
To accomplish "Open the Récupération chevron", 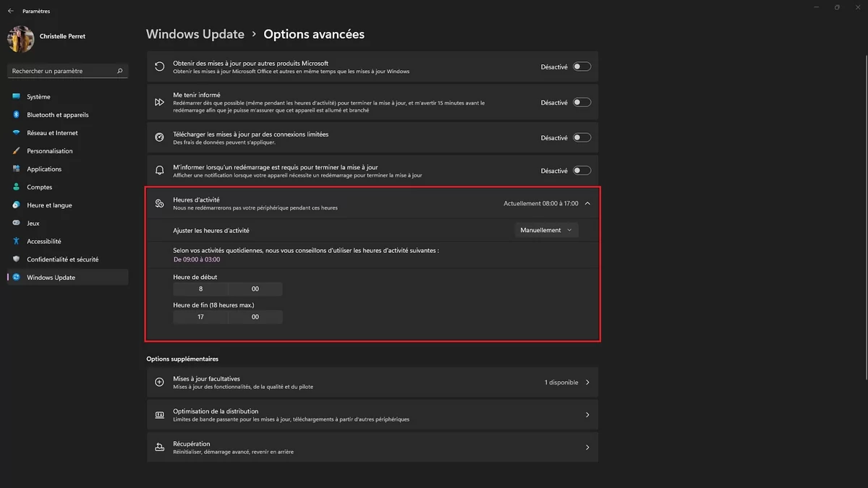I will [x=587, y=448].
